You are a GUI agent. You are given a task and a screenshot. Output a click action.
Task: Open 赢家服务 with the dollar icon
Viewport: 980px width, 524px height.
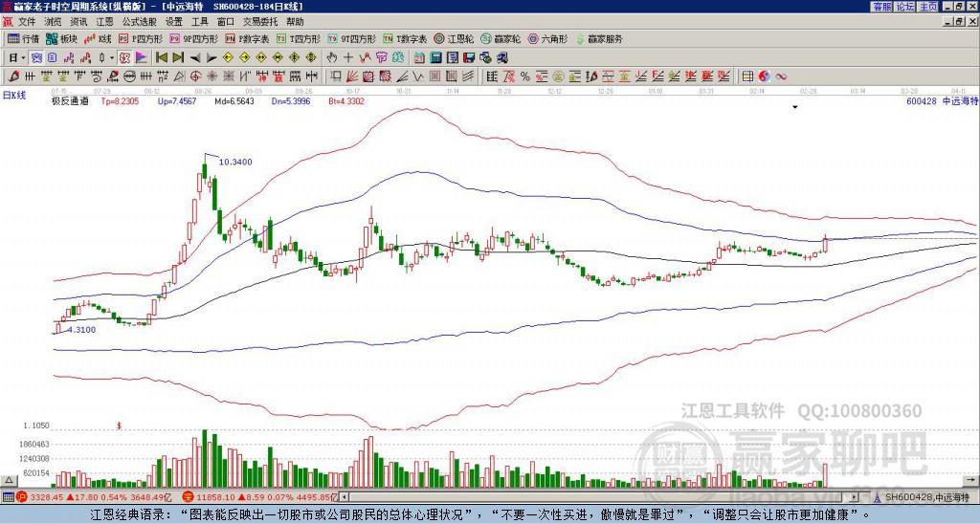[598, 39]
